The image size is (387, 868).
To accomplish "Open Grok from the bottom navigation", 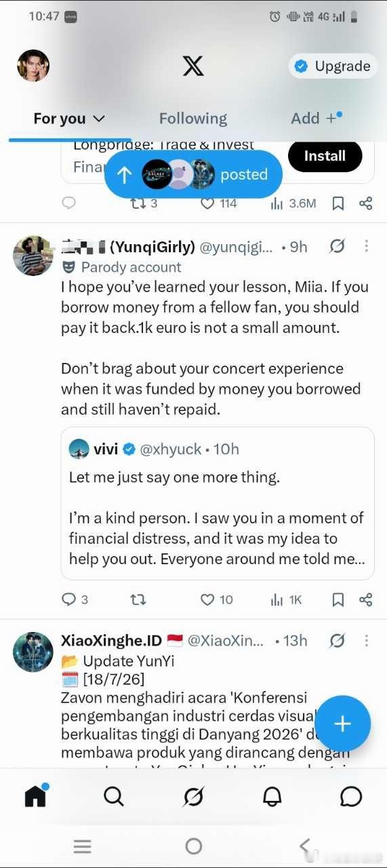I will [193, 796].
